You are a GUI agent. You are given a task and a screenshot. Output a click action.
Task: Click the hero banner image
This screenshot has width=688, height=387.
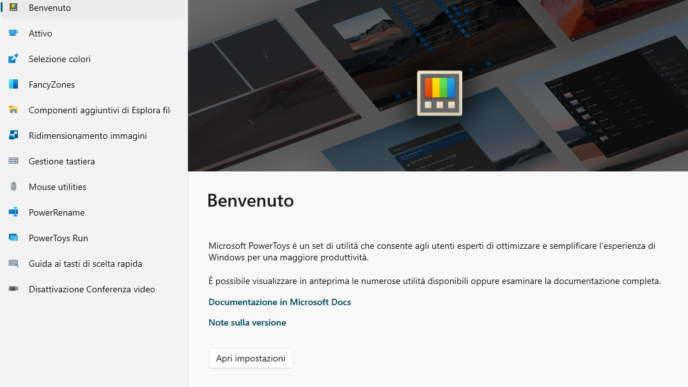coord(438,85)
